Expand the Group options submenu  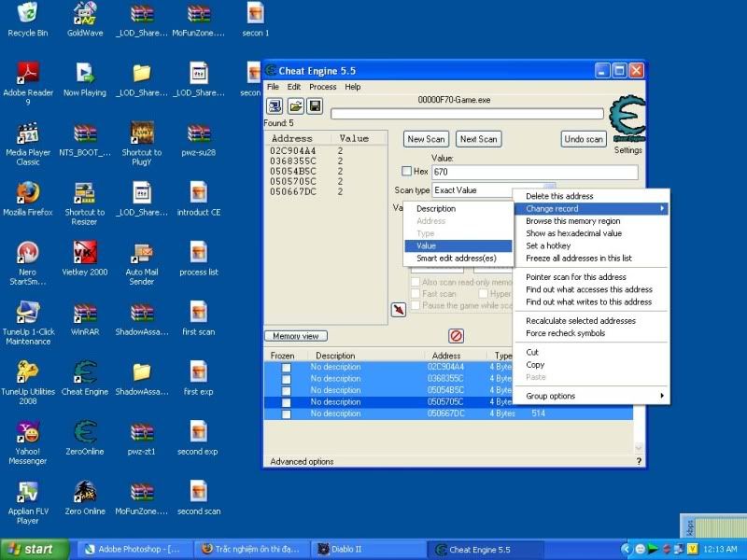pyautogui.click(x=591, y=396)
